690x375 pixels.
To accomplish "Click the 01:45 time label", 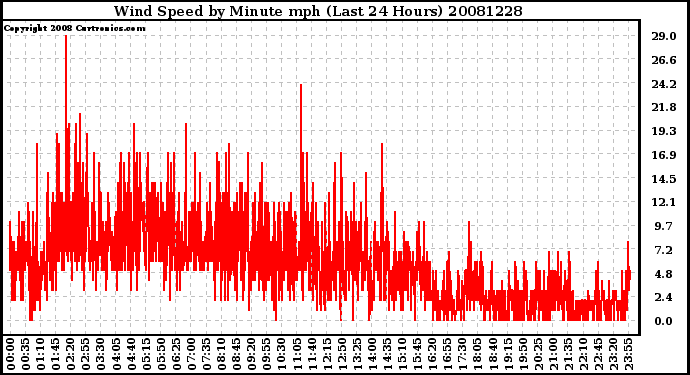I will coord(56,354).
